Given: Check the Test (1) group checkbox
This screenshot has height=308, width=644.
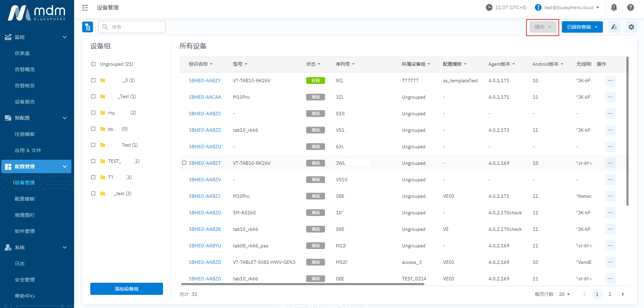Looking at the screenshot, I should pos(93,145).
